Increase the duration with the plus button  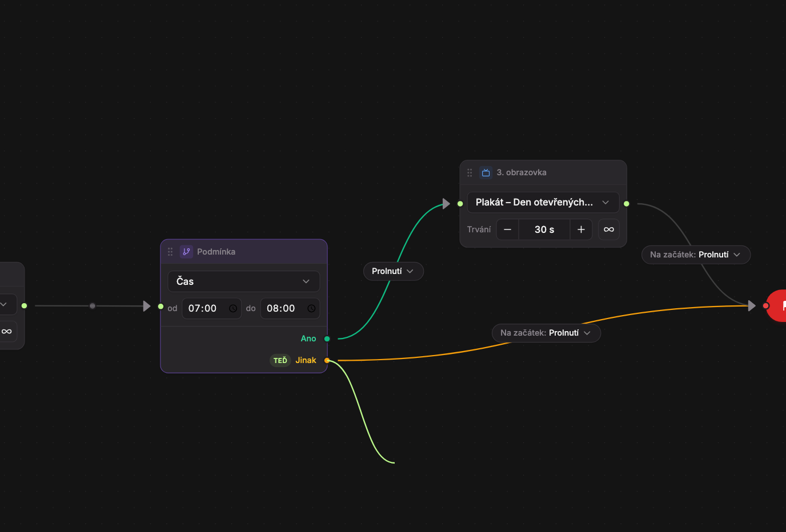click(x=581, y=229)
